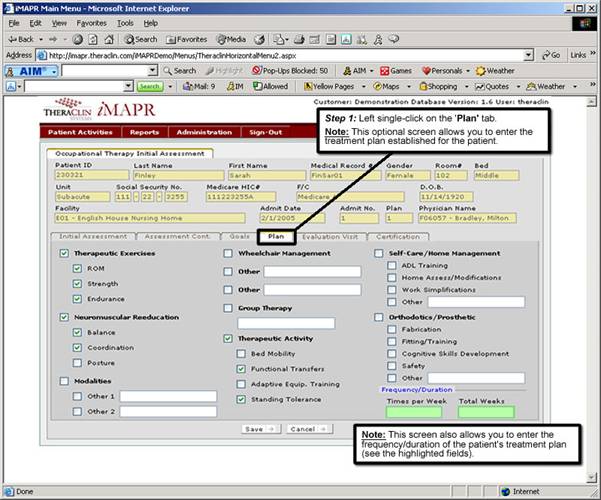Screen dimensions: 601x500
Task: Click the Media toolbar button
Action: click(x=229, y=39)
